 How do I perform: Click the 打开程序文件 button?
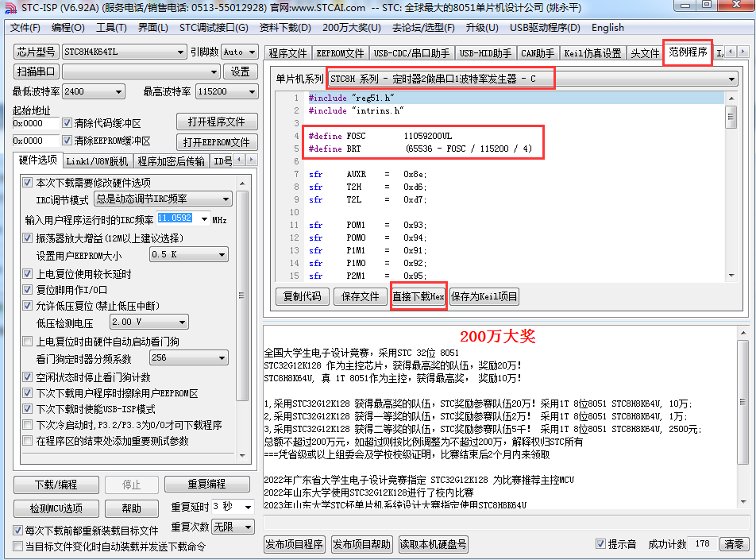[217, 122]
